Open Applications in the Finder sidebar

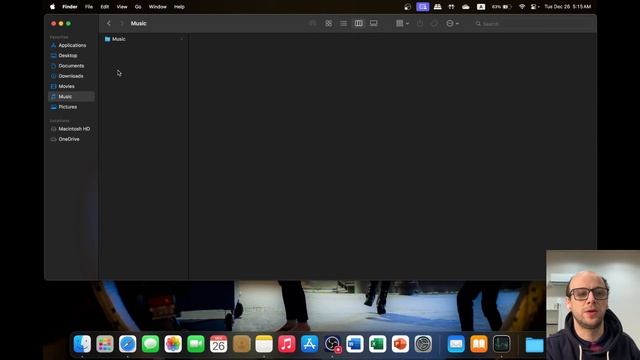[x=72, y=45]
